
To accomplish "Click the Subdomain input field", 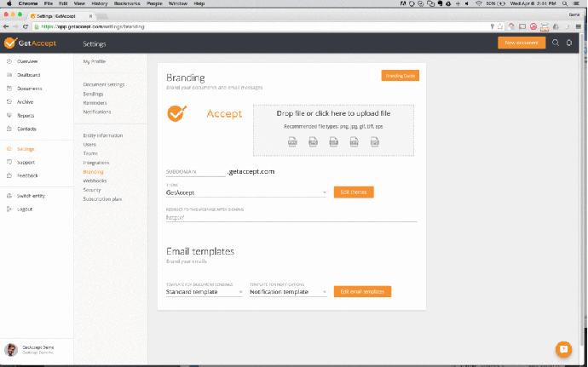I will [x=195, y=172].
